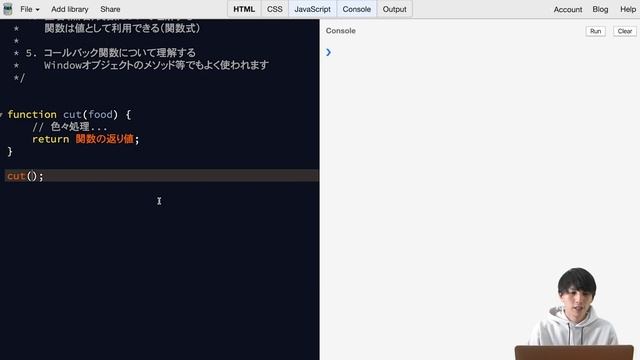640x360 pixels.
Task: Open the Add library menu
Action: coord(70,9)
